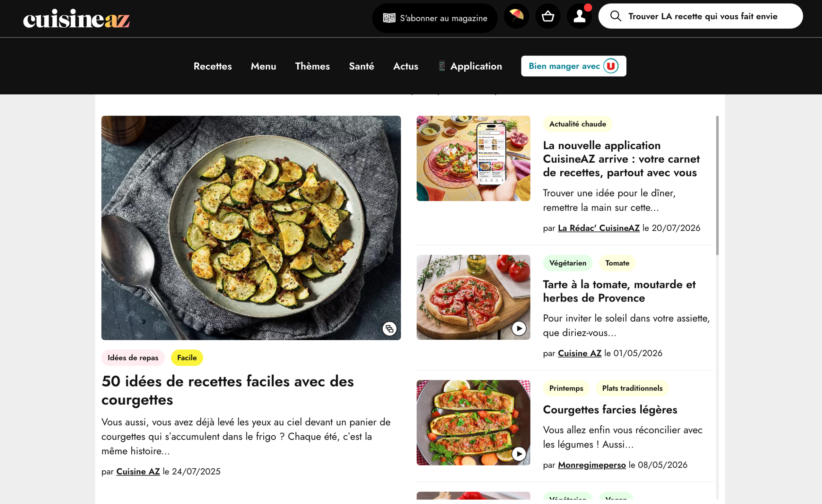
Task: Open Monregimeperso author link
Action: pos(591,465)
